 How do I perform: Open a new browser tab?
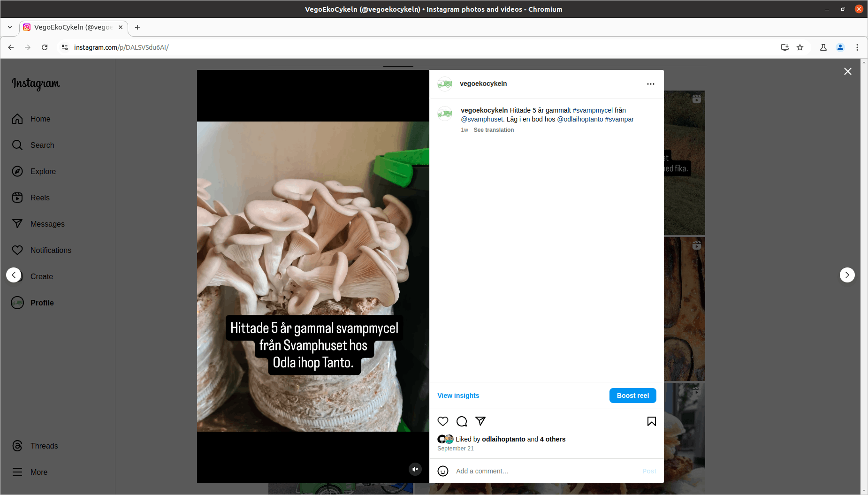tap(137, 27)
